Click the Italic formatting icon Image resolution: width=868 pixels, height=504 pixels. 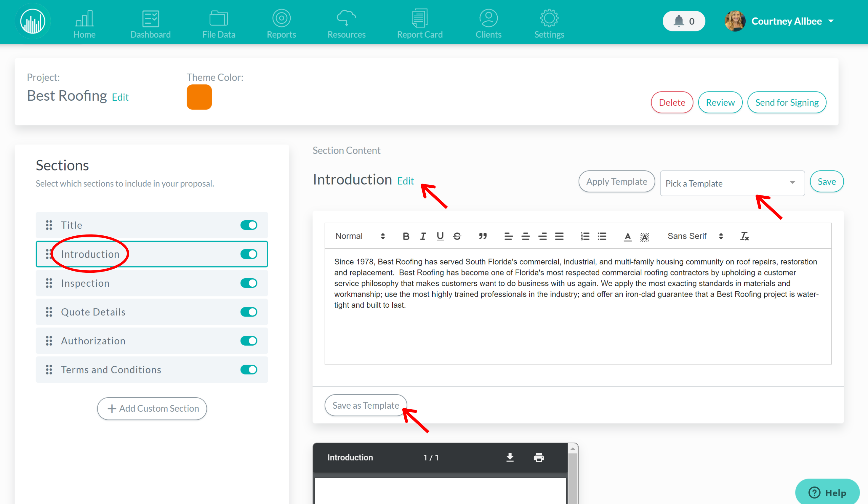[423, 236]
